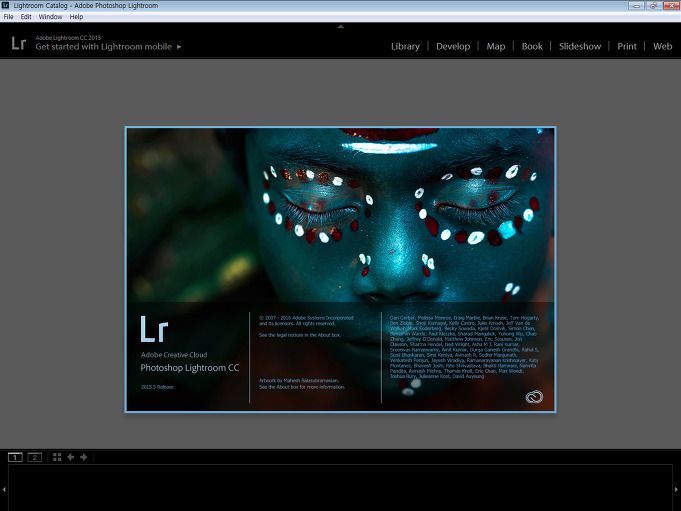Image resolution: width=681 pixels, height=511 pixels.
Task: Open the Help menu
Action: (x=76, y=17)
